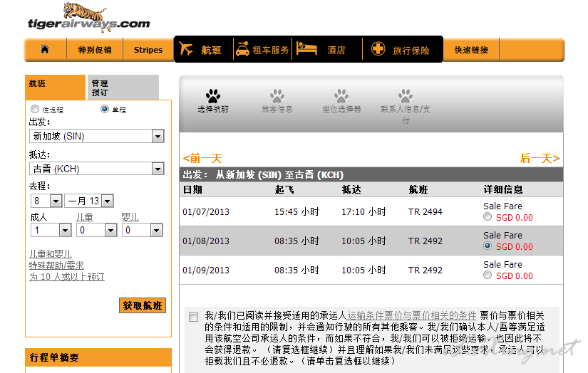This screenshot has height=373, width=588.
Task: Click the car rental icon
Action: [242, 49]
